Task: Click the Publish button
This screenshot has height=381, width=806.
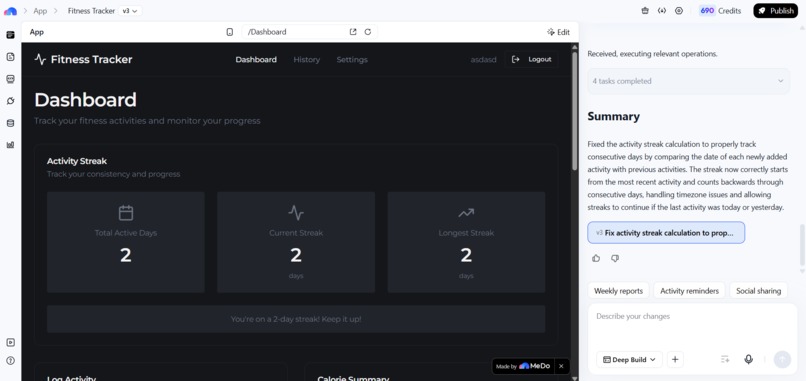Action: coord(776,11)
